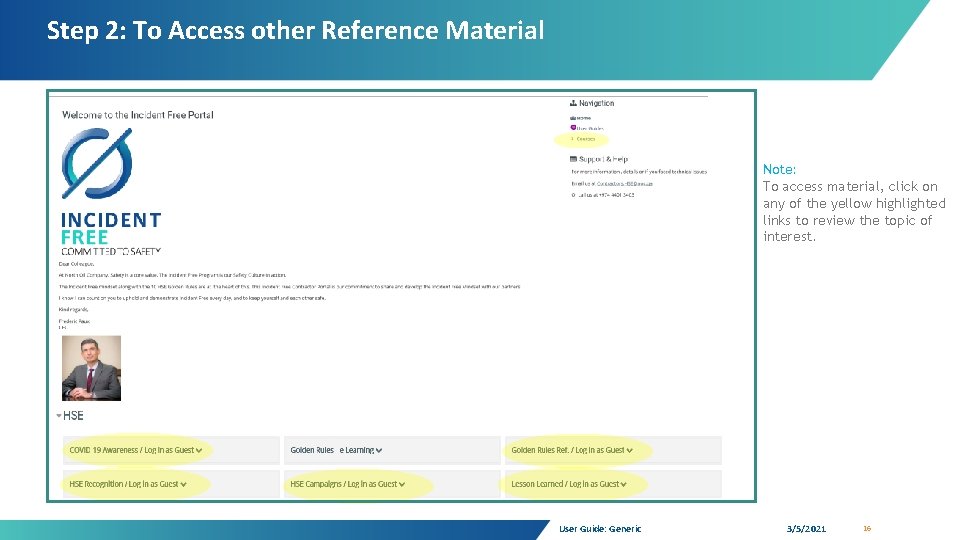This screenshot has height=540, width=960.
Task: Click the 'HSE' section title
Action: 73,416
